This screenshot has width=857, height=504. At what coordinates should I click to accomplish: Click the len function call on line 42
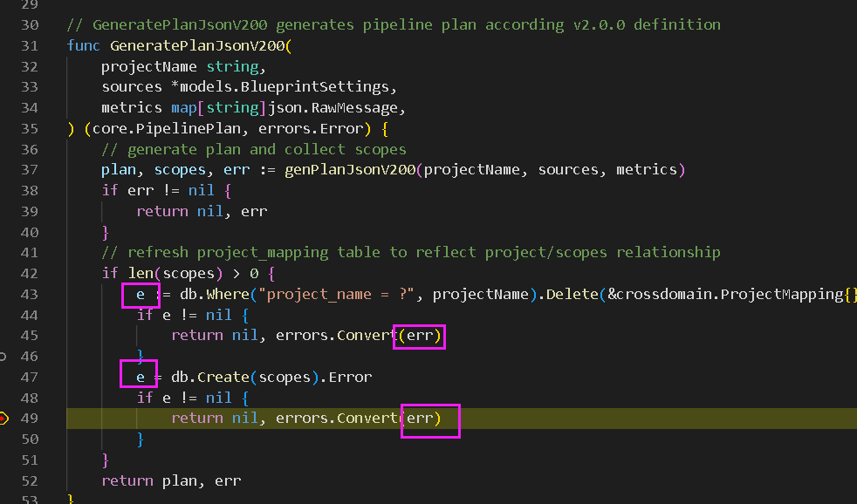(141, 273)
